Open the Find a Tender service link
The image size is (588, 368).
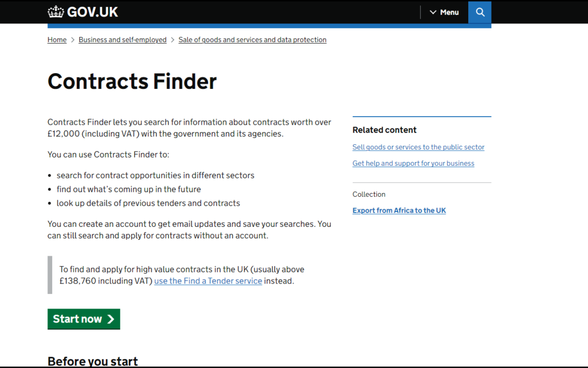[x=208, y=281]
